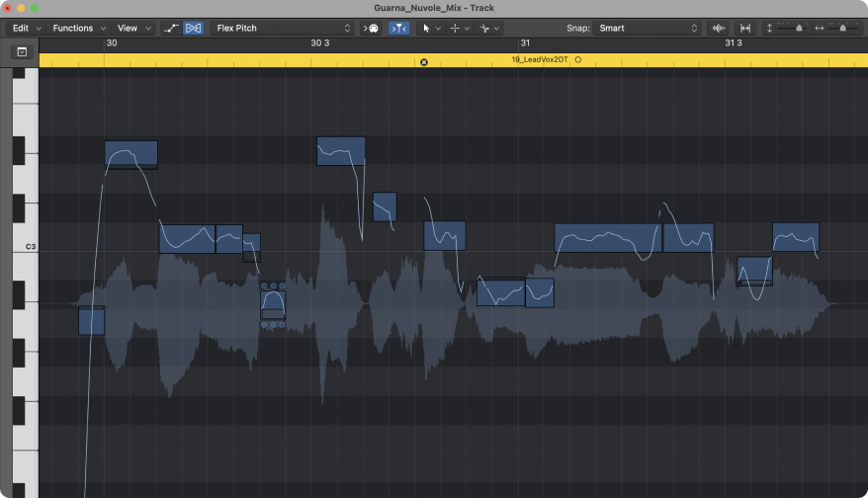Select the last note after 31 3
Viewport: 868px width, 498px height.
796,237
